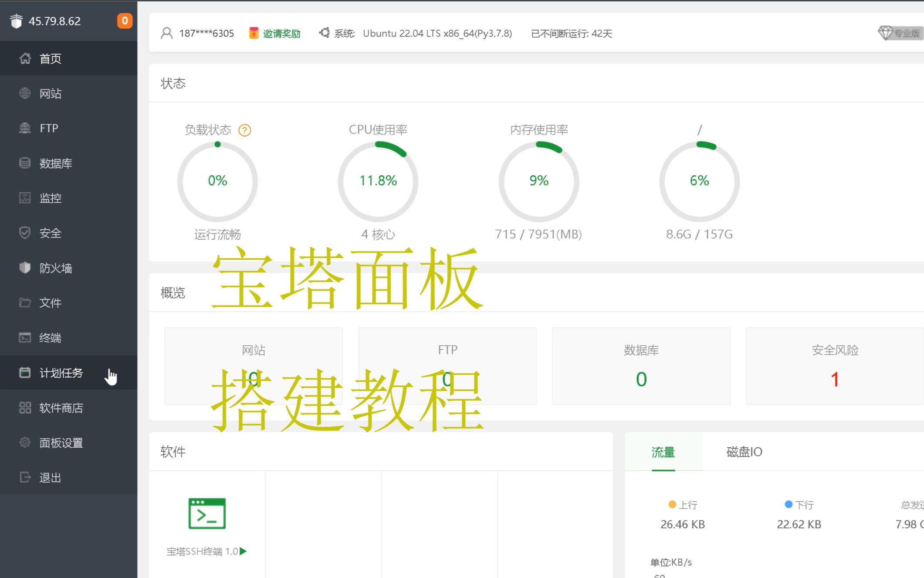
Task: Open 计划任务 in the sidebar
Action: tap(68, 373)
